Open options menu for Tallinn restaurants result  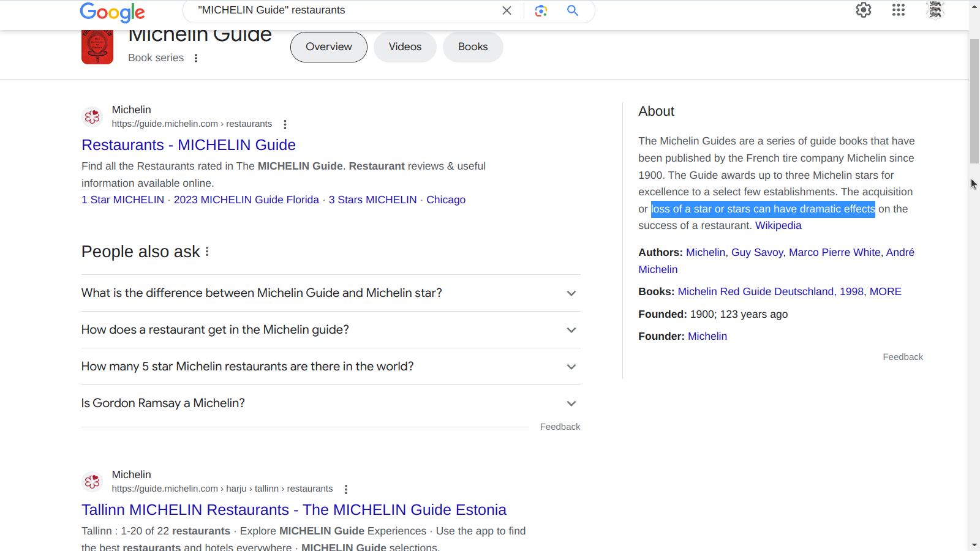[346, 489]
